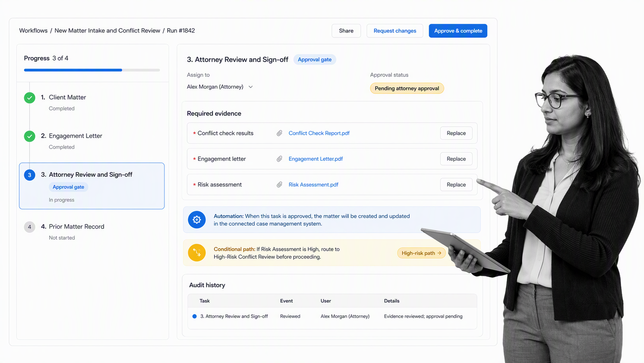This screenshot has height=363, width=644.
Task: Click the User column header
Action: coord(326,301)
